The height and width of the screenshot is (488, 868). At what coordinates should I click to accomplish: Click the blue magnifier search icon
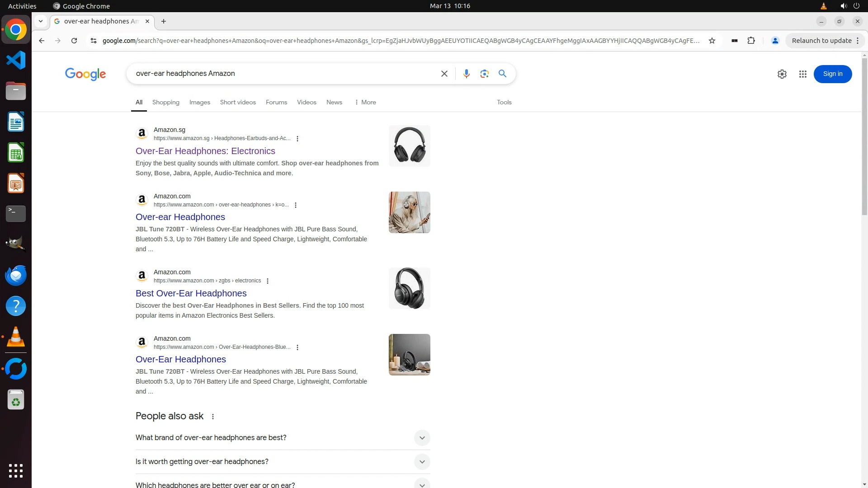point(502,74)
